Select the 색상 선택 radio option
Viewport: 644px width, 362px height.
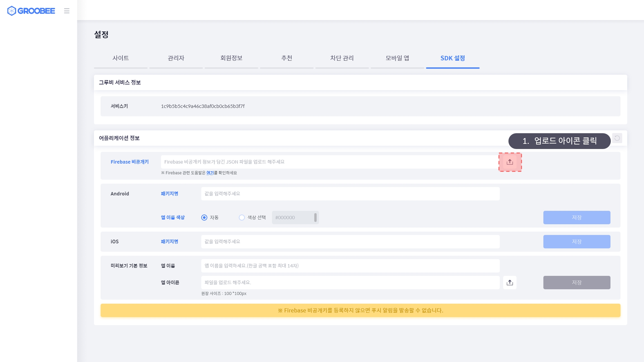pos(242,218)
